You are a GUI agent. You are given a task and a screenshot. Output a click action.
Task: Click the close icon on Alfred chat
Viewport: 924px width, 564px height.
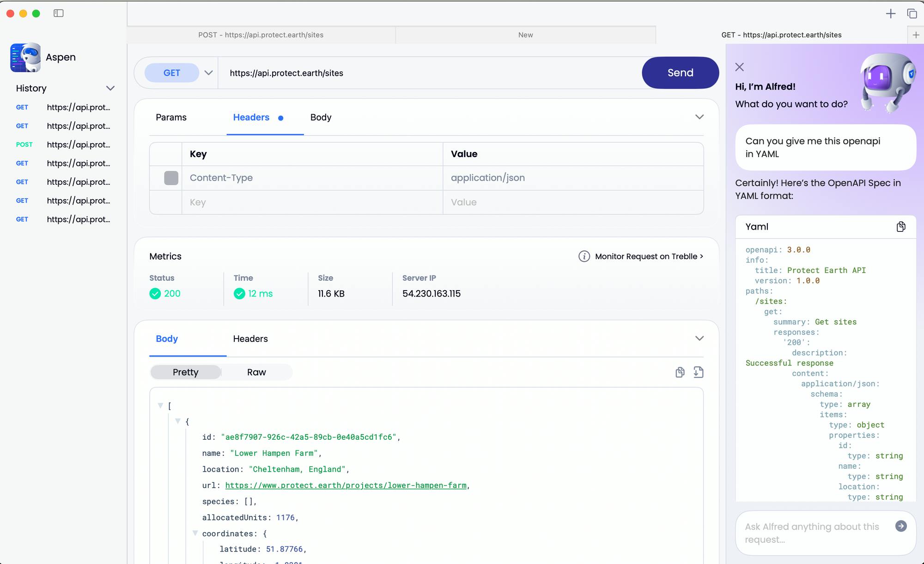[x=740, y=67]
